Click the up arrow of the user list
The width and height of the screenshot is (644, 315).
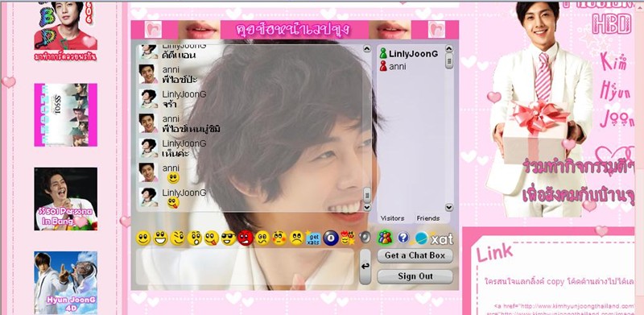[x=449, y=48]
